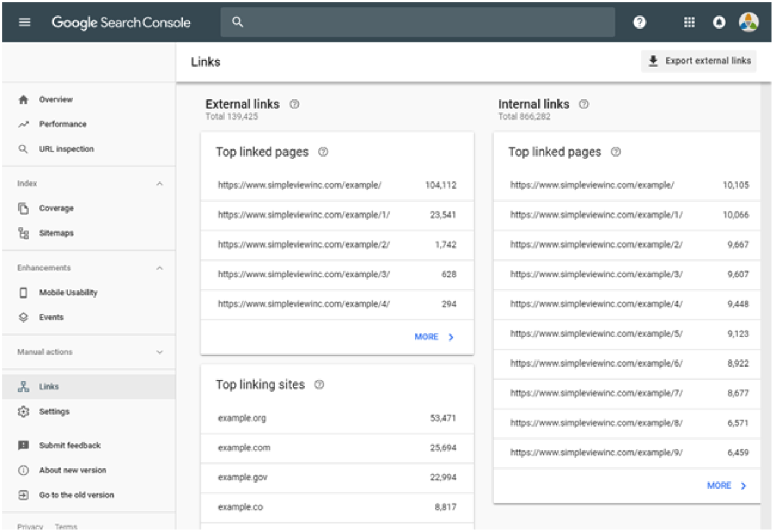The width and height of the screenshot is (774, 532).
Task: Open internal row /example/9/ with 6,459 links
Action: pyautogui.click(x=627, y=453)
